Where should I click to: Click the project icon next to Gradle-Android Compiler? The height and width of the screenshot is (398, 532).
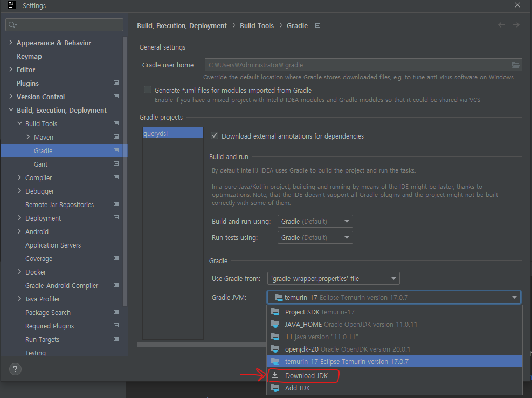pos(116,285)
